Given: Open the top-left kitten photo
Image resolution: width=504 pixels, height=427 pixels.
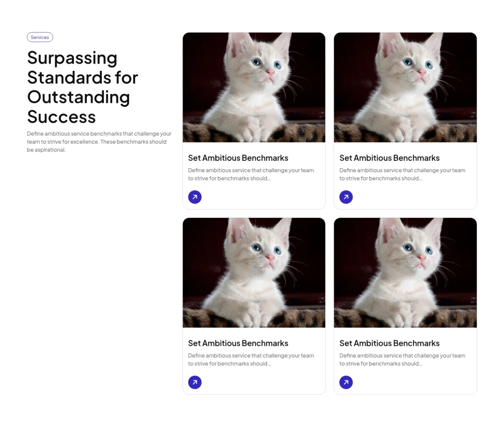Looking at the screenshot, I should coord(253,87).
